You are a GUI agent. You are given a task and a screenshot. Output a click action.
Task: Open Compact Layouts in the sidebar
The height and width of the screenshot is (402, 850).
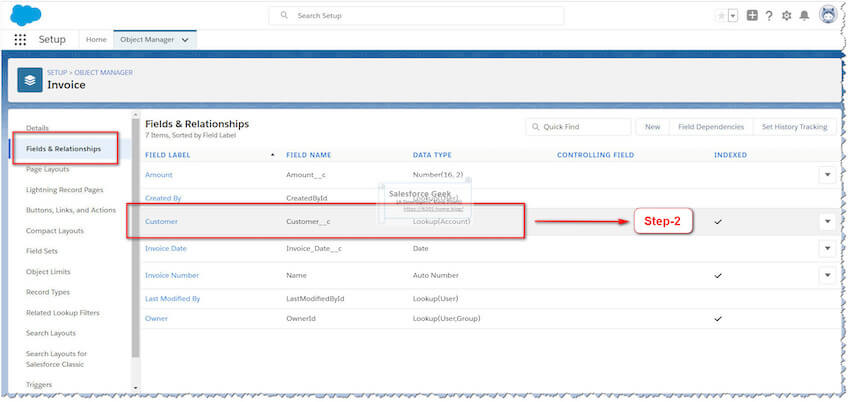click(55, 231)
